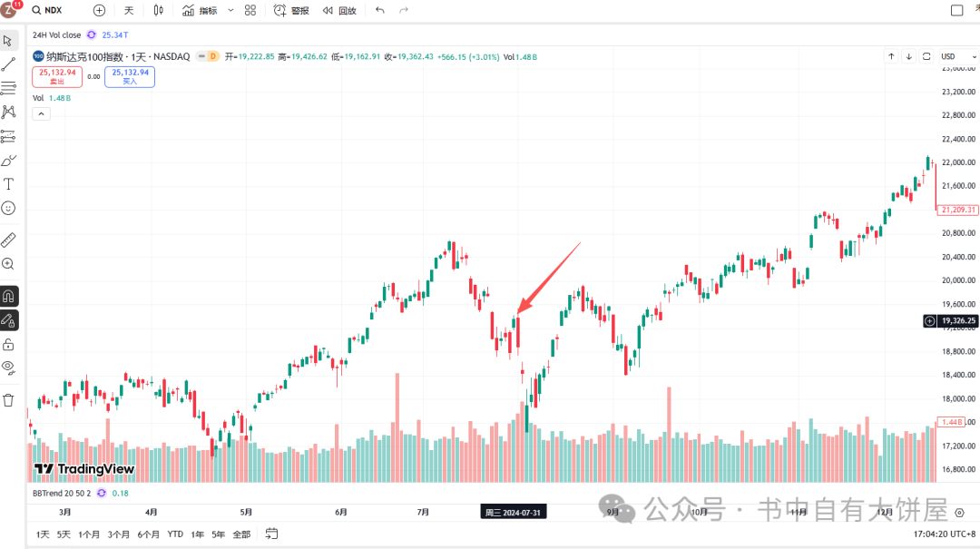Select the trend line drawing tool
The width and height of the screenshot is (980, 549).
[x=9, y=64]
